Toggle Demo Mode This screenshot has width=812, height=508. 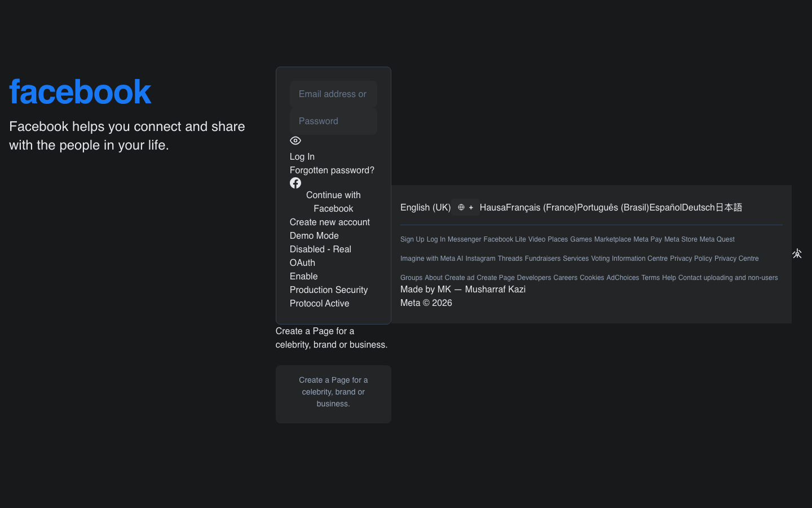tap(314, 235)
